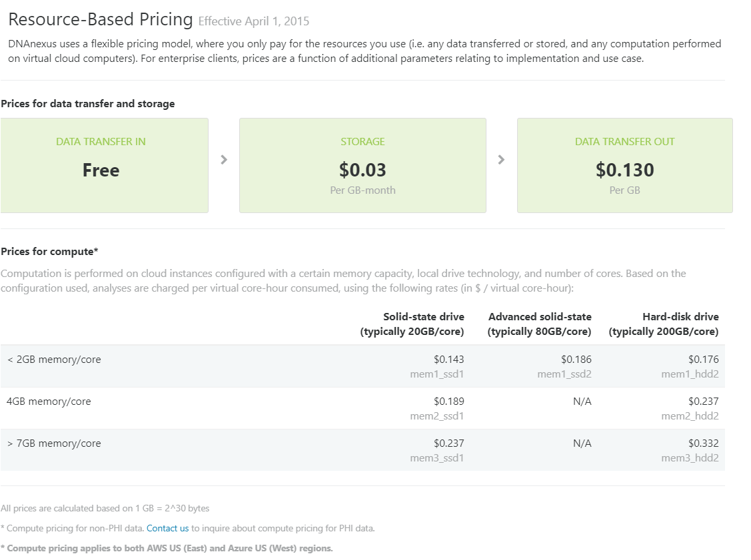Click the arrow between Storage and Data Transfer Out

tap(501, 160)
